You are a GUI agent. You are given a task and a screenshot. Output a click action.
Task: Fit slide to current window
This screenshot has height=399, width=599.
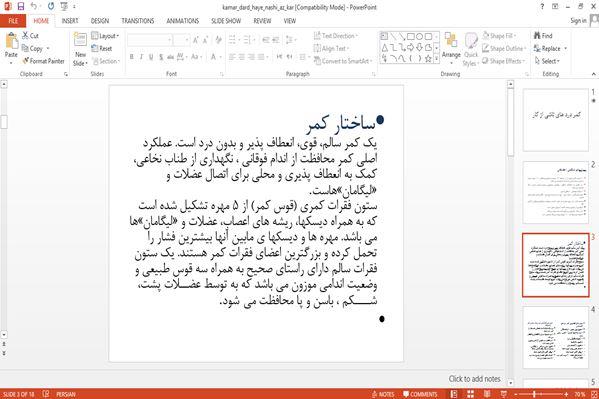pyautogui.click(x=594, y=394)
